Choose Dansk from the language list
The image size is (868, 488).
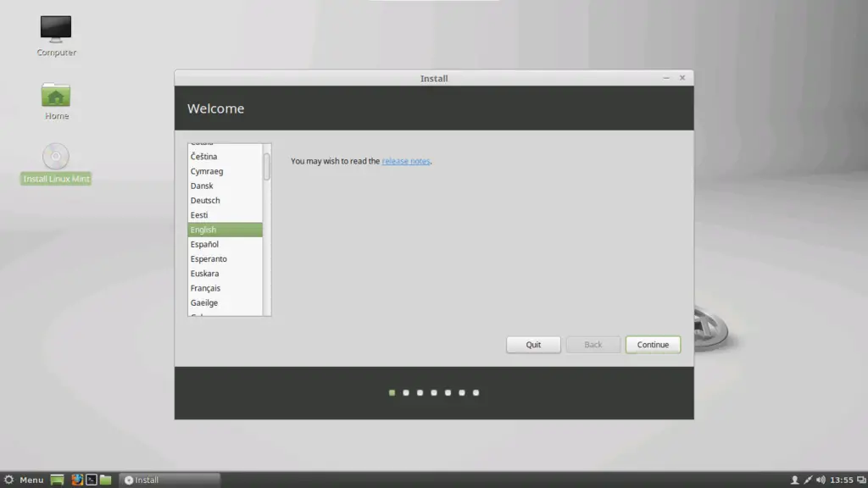[225, 186]
